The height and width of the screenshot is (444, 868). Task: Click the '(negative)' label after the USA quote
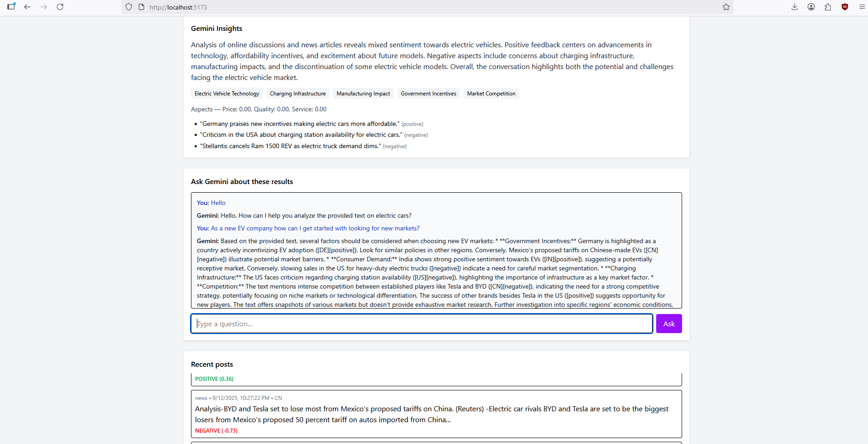pyautogui.click(x=416, y=135)
